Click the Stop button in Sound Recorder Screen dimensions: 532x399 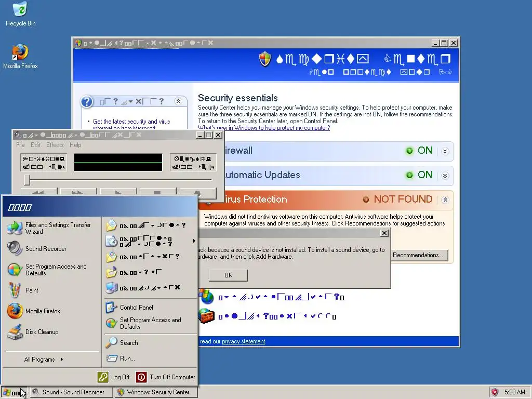[x=157, y=193]
